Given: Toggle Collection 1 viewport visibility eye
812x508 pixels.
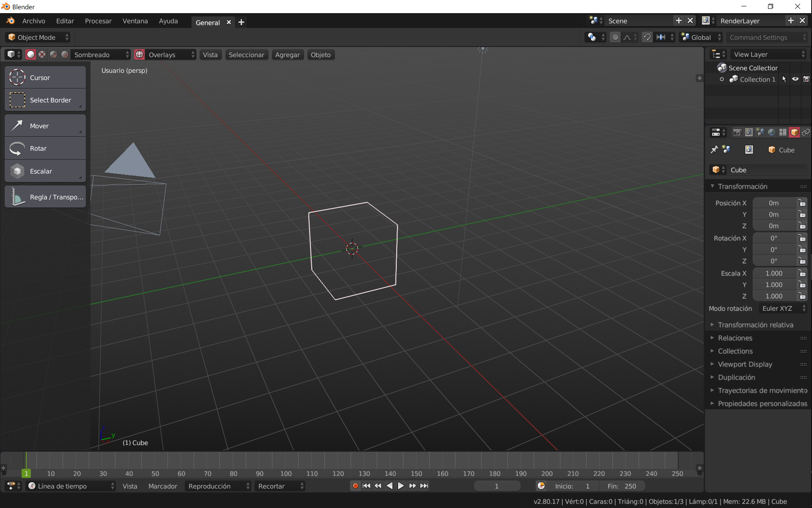Looking at the screenshot, I should (795, 79).
